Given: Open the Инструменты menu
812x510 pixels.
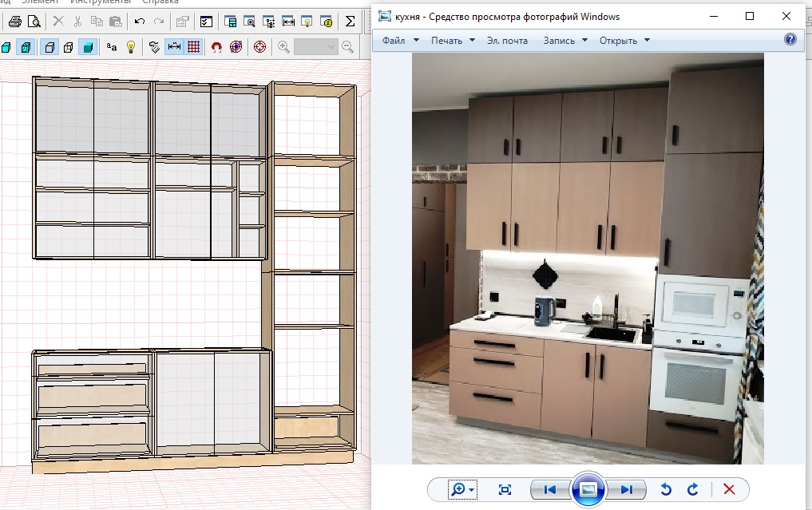Looking at the screenshot, I should (x=100, y=2).
